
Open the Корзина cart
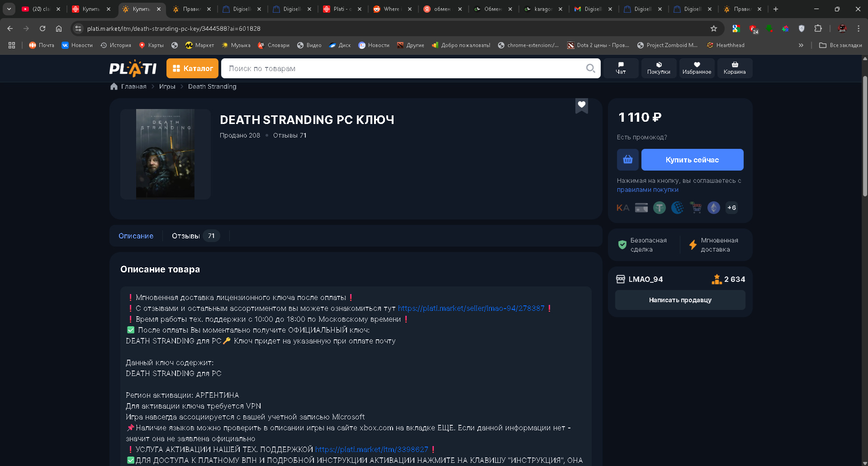point(735,68)
